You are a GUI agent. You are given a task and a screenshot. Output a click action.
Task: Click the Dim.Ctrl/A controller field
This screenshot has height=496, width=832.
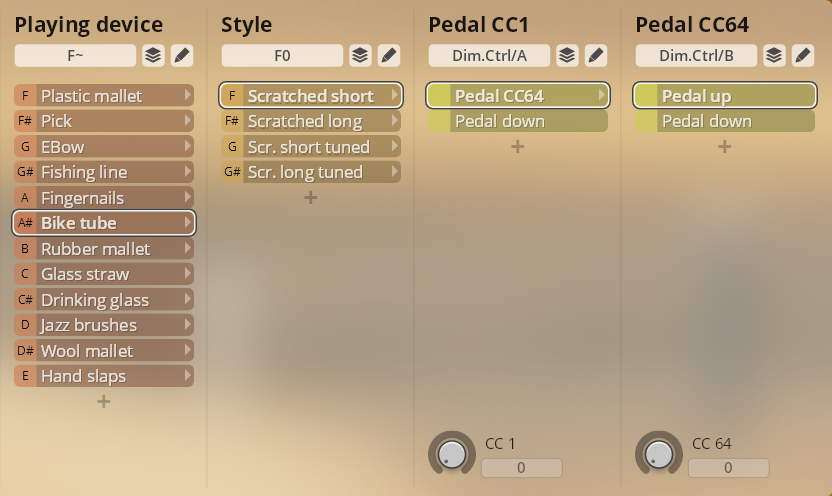point(489,56)
